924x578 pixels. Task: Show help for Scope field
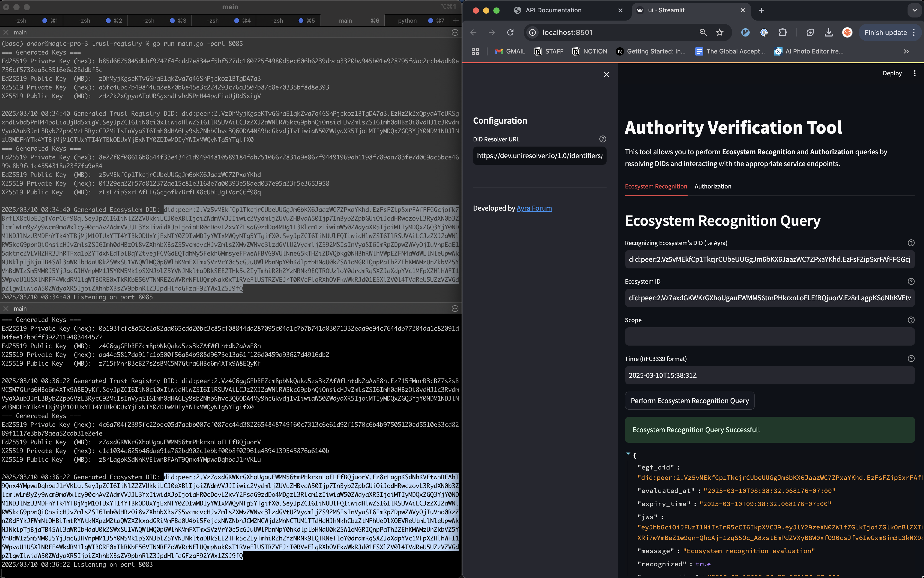tap(911, 320)
